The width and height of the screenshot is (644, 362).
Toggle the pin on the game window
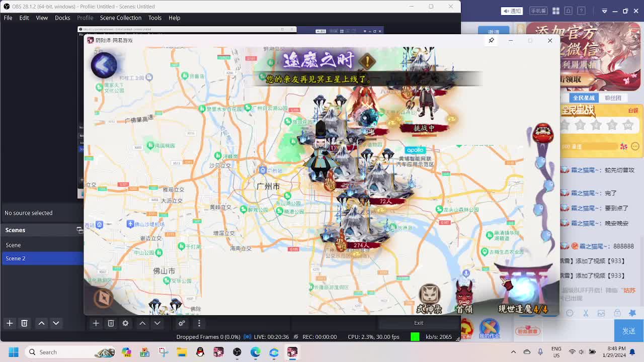click(491, 40)
